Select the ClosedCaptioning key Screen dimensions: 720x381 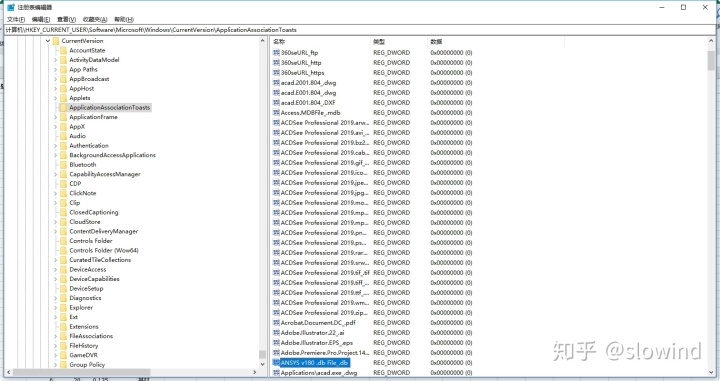point(94,212)
